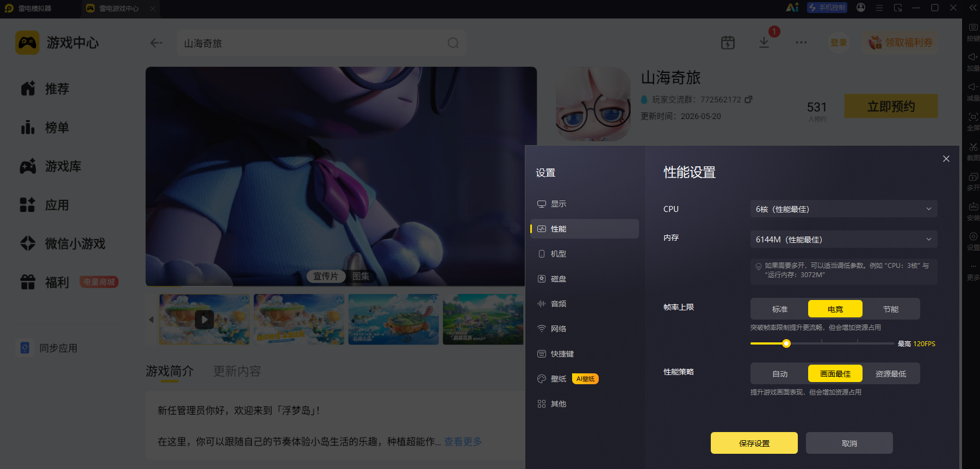Switch to the 雷电游戏中心 window tab
The height and width of the screenshot is (469, 980).
pos(119,8)
